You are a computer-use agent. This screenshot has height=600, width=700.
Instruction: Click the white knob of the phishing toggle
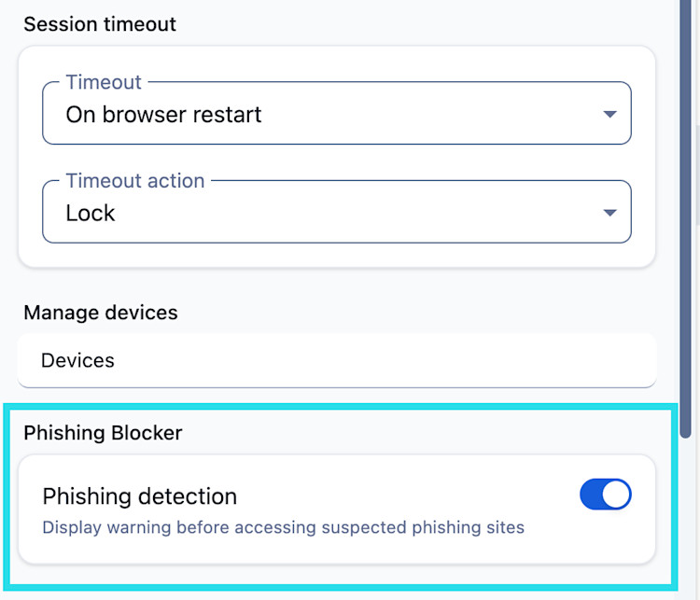click(x=616, y=495)
